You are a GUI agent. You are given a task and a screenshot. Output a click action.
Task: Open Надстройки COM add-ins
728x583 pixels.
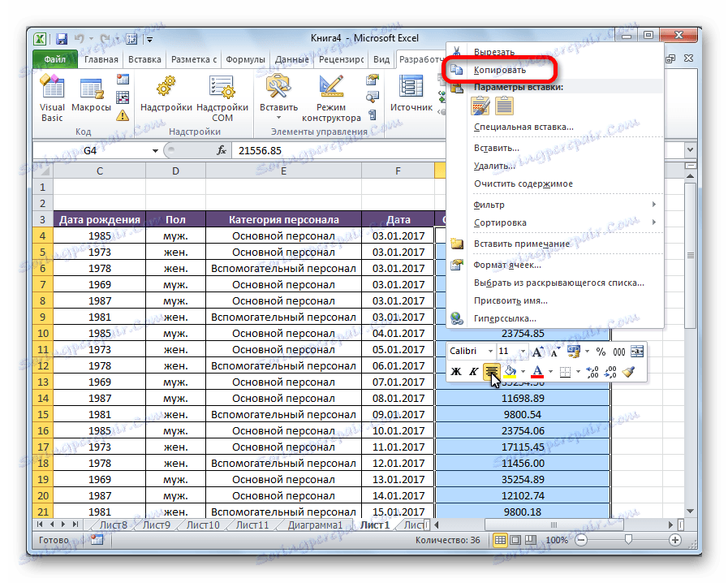(x=222, y=98)
